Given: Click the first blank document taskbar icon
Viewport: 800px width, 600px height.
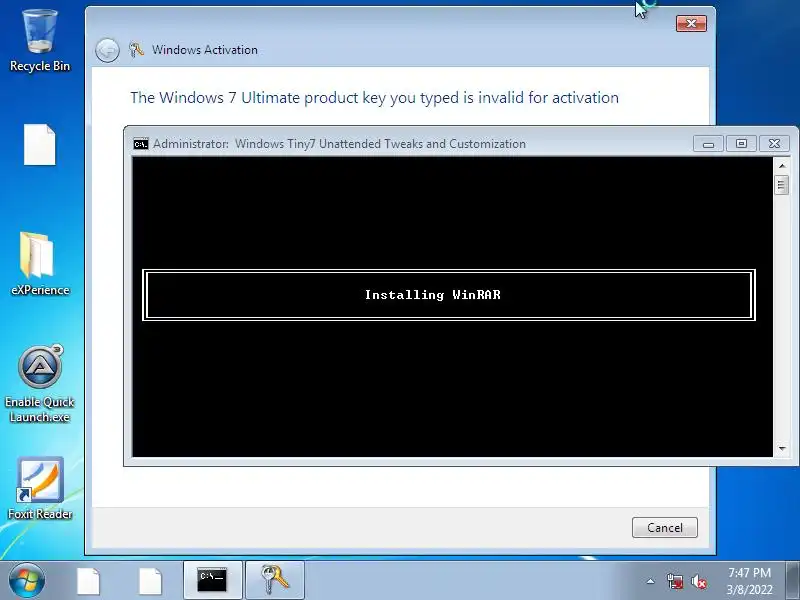Looking at the screenshot, I should pos(88,581).
